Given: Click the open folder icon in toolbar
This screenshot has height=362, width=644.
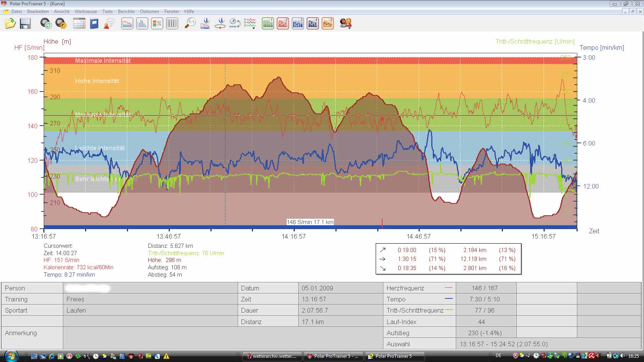Looking at the screenshot, I should (x=10, y=23).
